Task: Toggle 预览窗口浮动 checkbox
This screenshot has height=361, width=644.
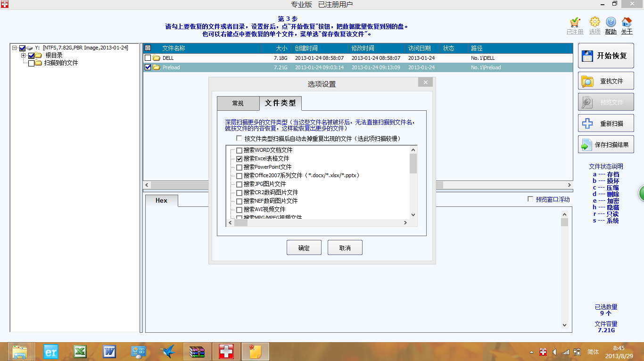Action: coord(530,199)
